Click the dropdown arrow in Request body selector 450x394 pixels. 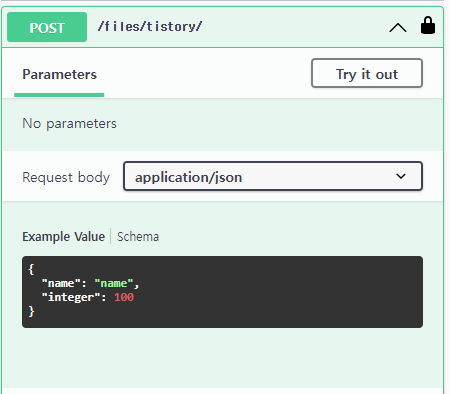(x=401, y=176)
